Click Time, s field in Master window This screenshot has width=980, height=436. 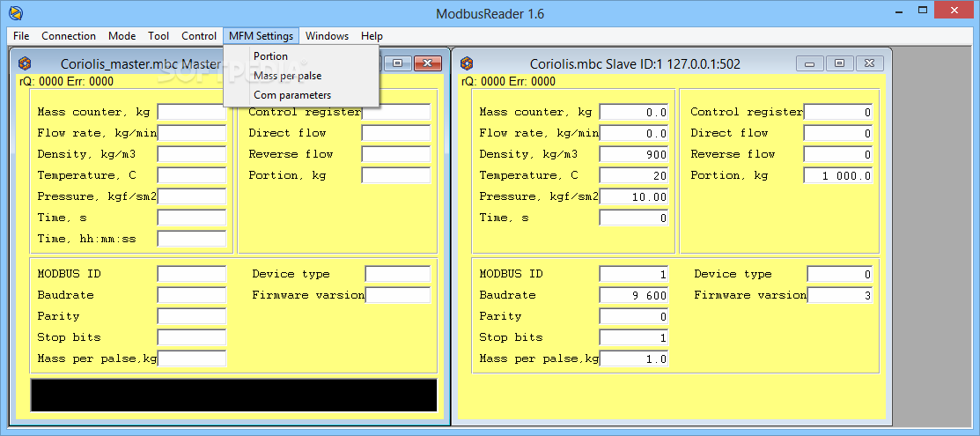192,218
